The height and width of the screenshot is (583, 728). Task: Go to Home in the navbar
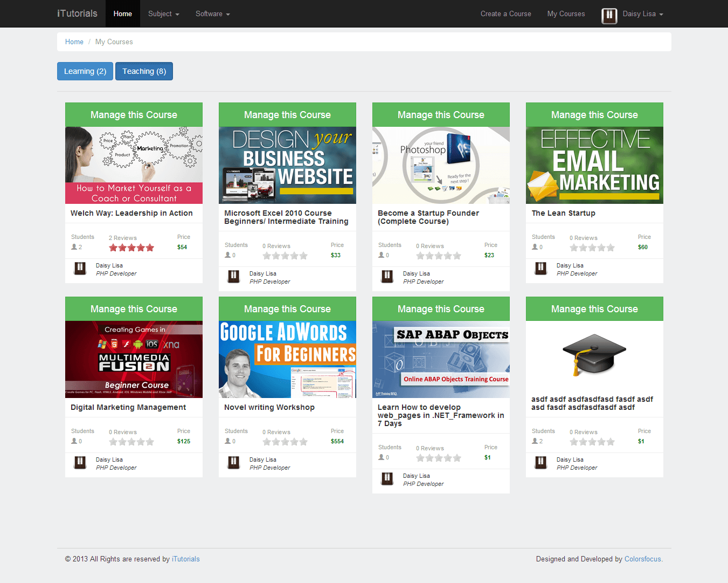point(123,13)
